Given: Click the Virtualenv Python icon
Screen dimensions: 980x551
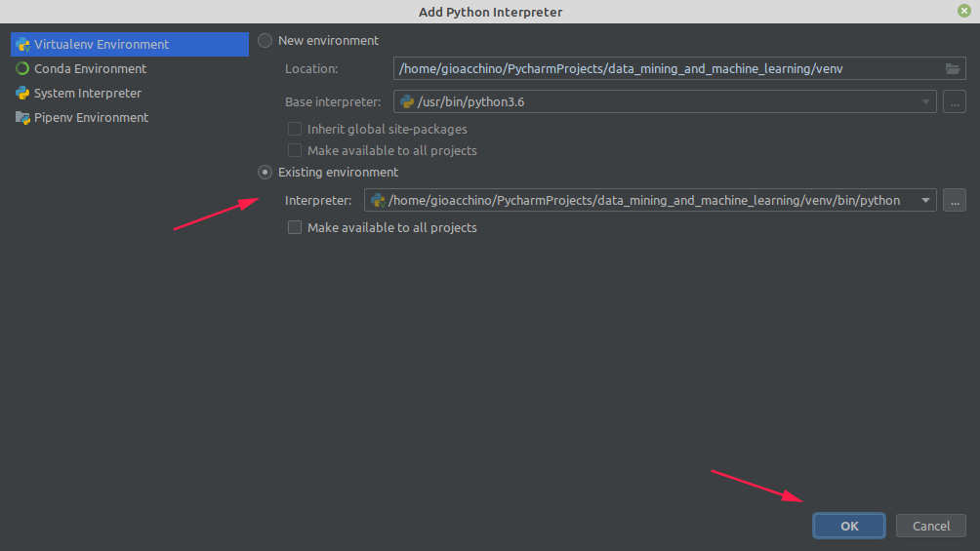Looking at the screenshot, I should (x=22, y=44).
